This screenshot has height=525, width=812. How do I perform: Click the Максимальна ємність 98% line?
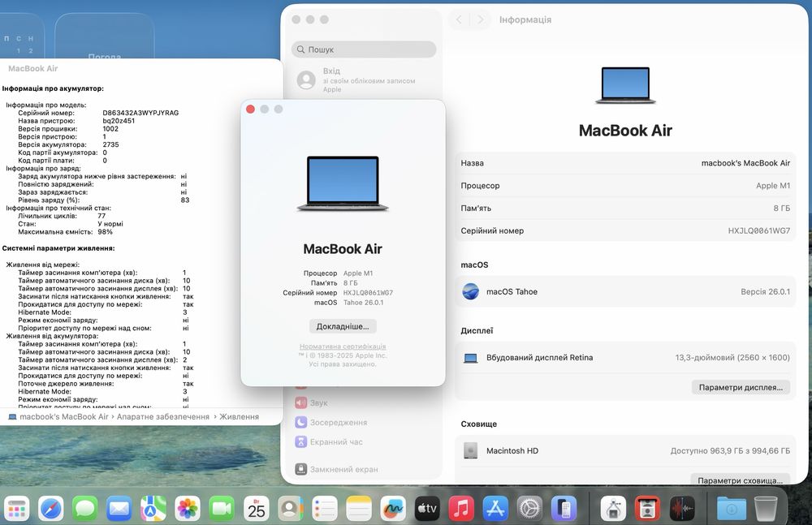click(65, 232)
